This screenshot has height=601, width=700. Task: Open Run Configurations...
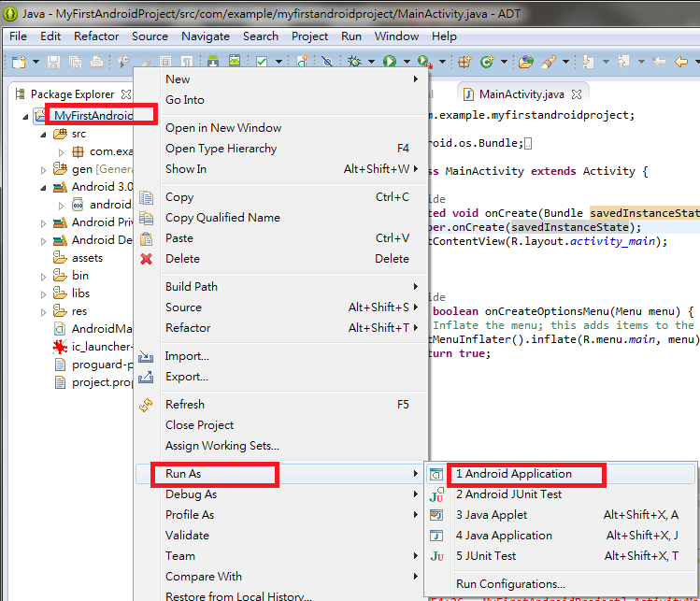tap(561, 584)
